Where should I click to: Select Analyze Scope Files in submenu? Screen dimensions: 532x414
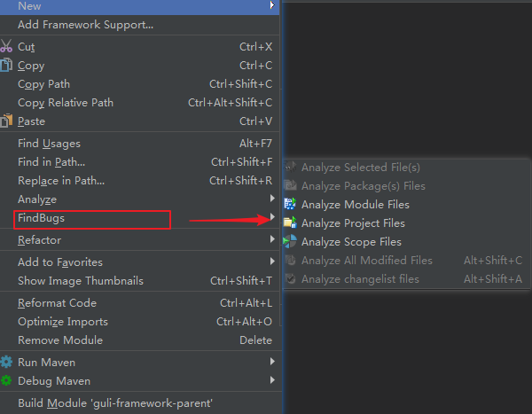point(406,242)
